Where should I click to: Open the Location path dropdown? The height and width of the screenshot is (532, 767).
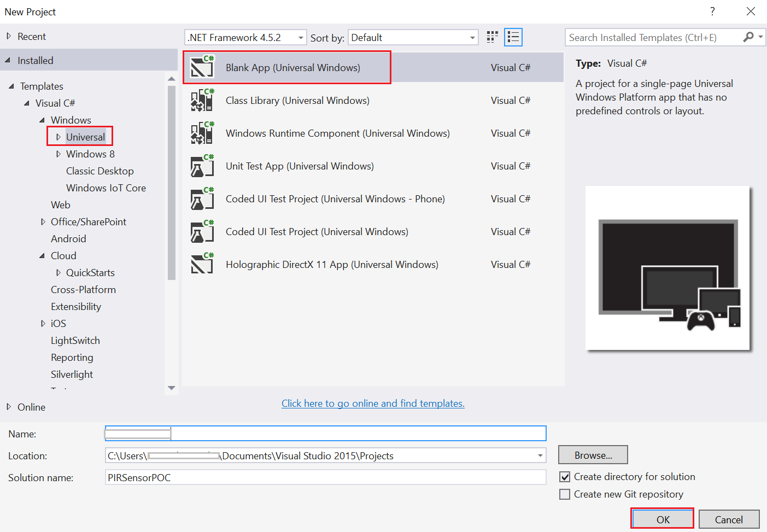pyautogui.click(x=540, y=455)
